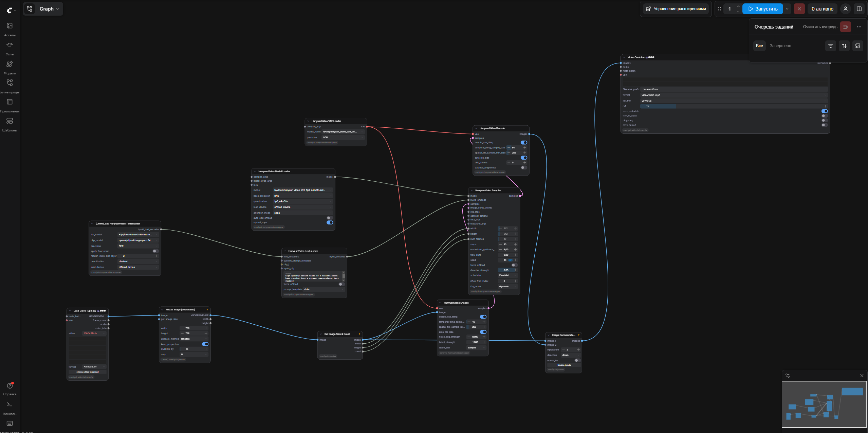Select the Завершено queue tab
Screen dimensions: 868x433
click(x=780, y=46)
